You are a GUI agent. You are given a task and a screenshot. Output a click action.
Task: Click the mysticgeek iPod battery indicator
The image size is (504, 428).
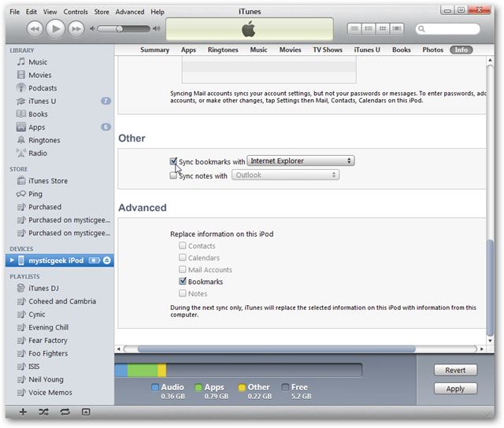point(94,260)
